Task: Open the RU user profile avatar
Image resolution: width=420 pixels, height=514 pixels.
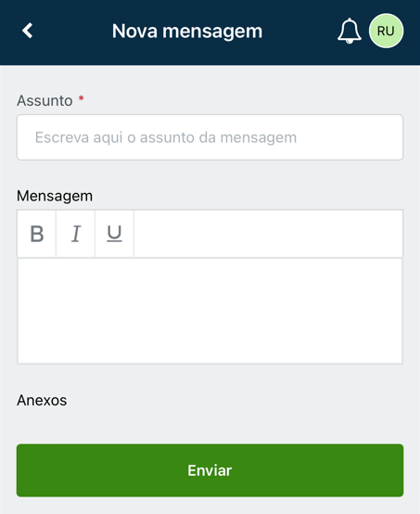Action: [x=386, y=31]
